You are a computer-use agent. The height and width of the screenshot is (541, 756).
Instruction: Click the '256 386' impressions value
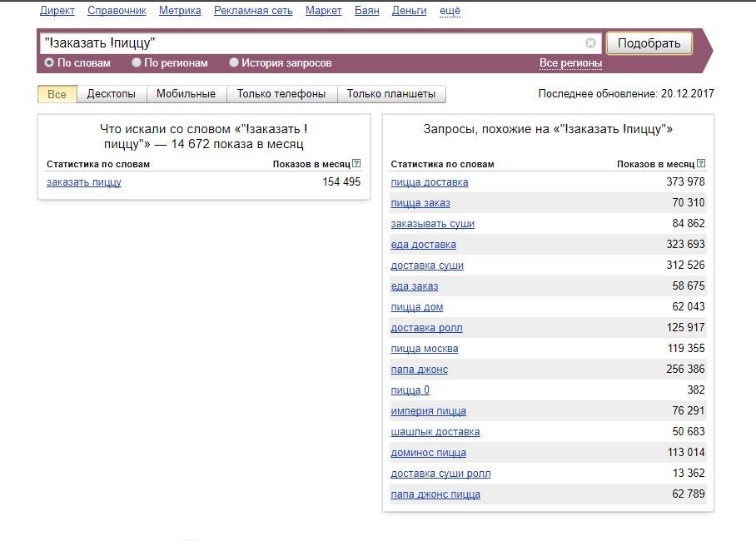pyautogui.click(x=685, y=369)
